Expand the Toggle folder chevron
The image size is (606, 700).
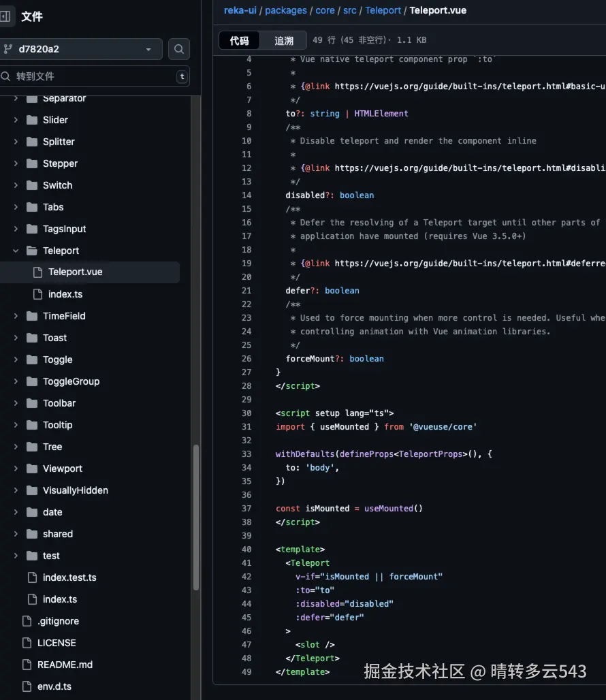pyautogui.click(x=16, y=360)
